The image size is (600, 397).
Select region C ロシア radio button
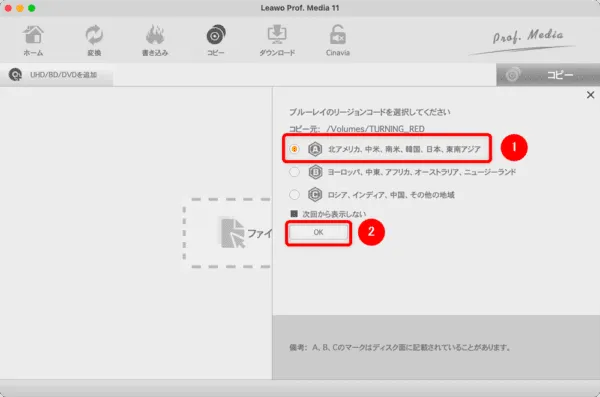pyautogui.click(x=294, y=194)
